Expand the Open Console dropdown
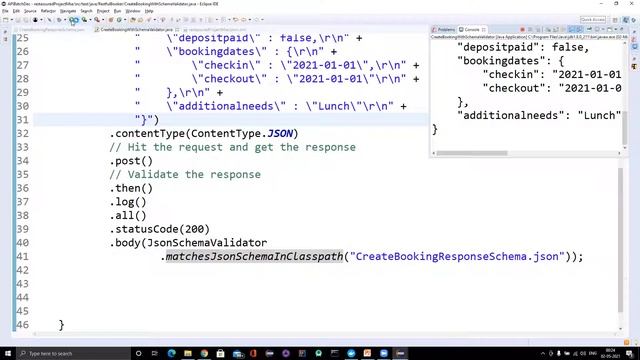The image size is (640, 360). pos(615,29)
